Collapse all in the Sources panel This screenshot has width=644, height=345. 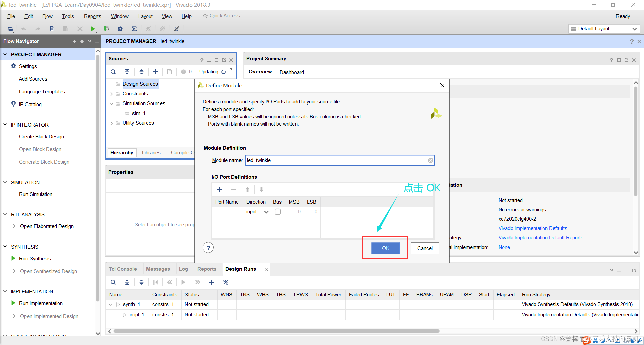[127, 72]
